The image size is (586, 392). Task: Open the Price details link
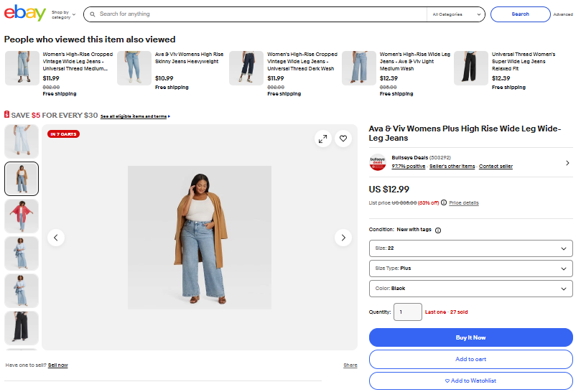[x=464, y=203]
